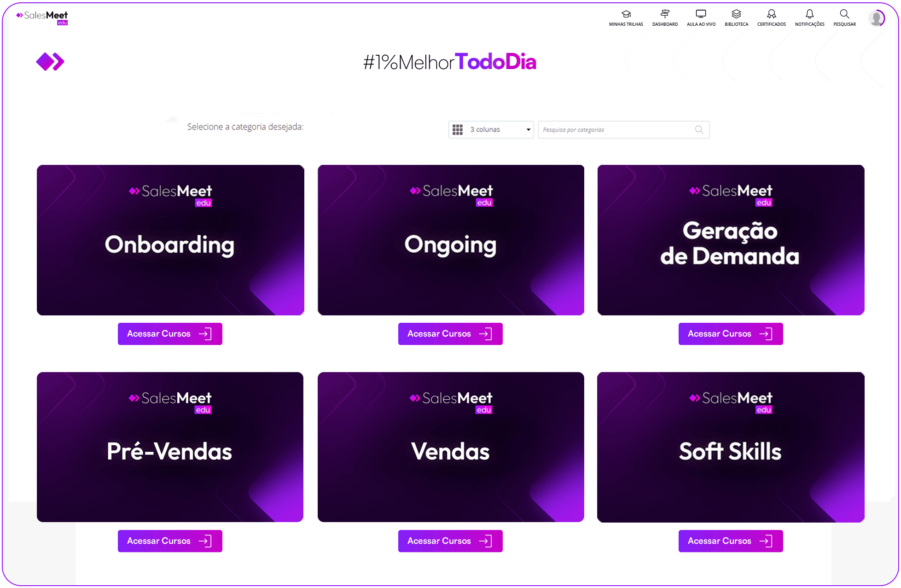This screenshot has height=588, width=901.
Task: Open the Dashboard signpost icon
Action: coord(664,14)
